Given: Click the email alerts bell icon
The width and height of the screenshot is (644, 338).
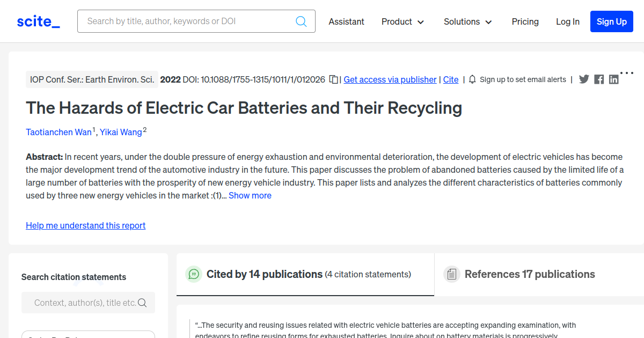Looking at the screenshot, I should [x=472, y=79].
